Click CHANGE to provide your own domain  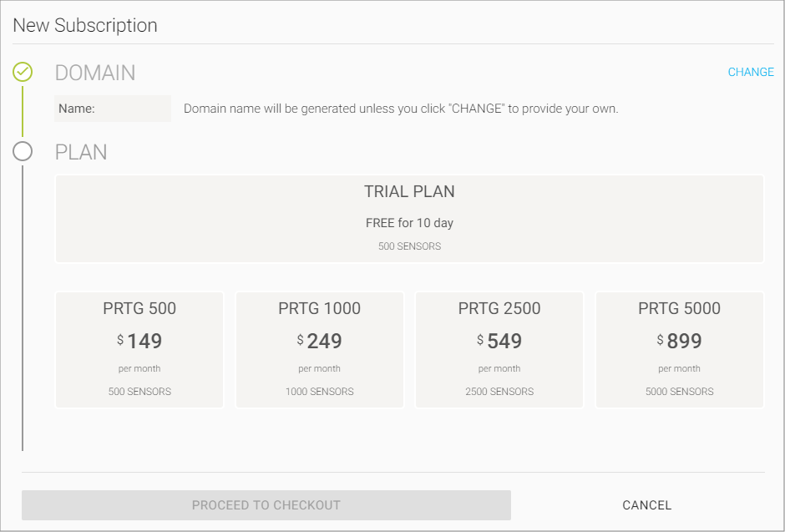(751, 72)
